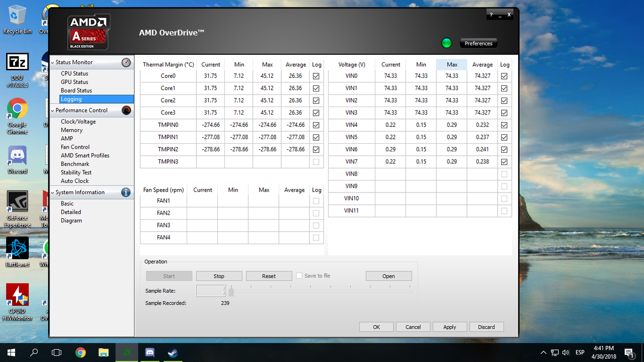This screenshot has width=644, height=362.
Task: Open Battle.net desktop shortcut
Action: pyautogui.click(x=18, y=252)
